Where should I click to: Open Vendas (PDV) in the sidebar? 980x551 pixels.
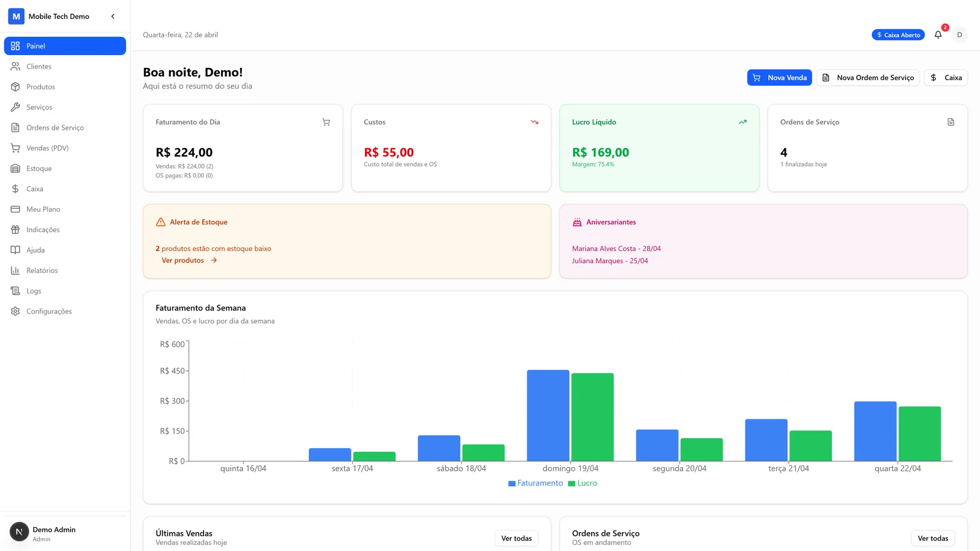coord(65,148)
